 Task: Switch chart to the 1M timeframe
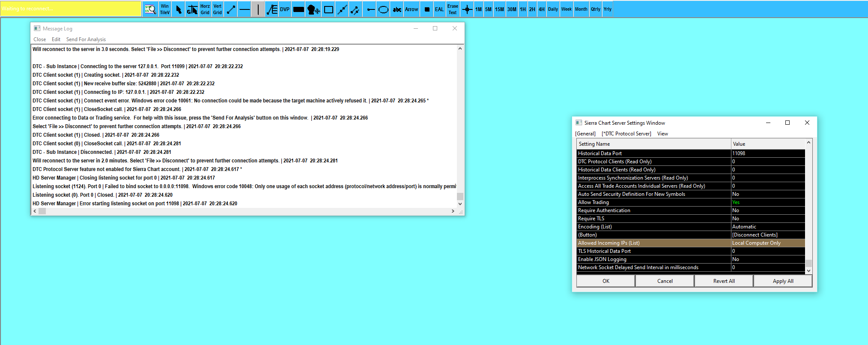478,9
